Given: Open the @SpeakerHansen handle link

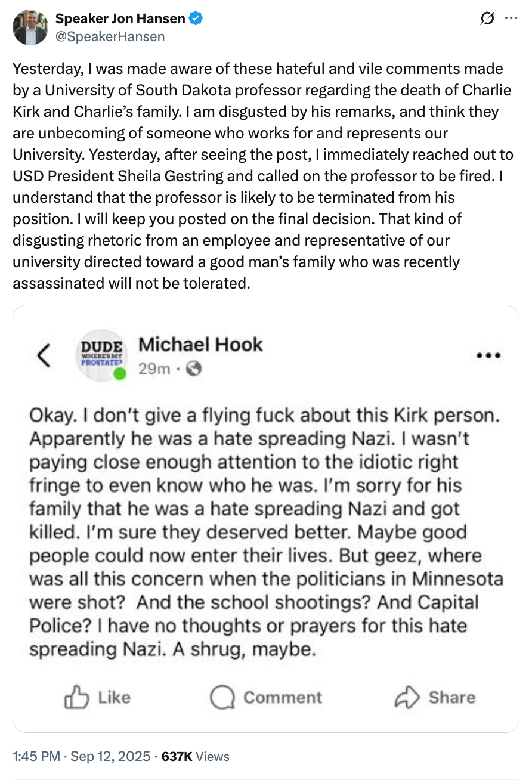Looking at the screenshot, I should 110,36.
